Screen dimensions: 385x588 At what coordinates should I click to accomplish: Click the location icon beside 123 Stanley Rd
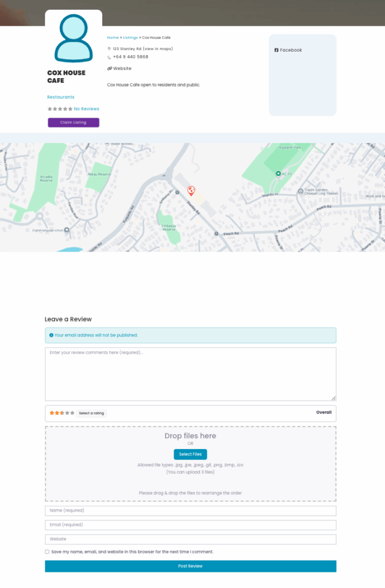click(x=109, y=49)
